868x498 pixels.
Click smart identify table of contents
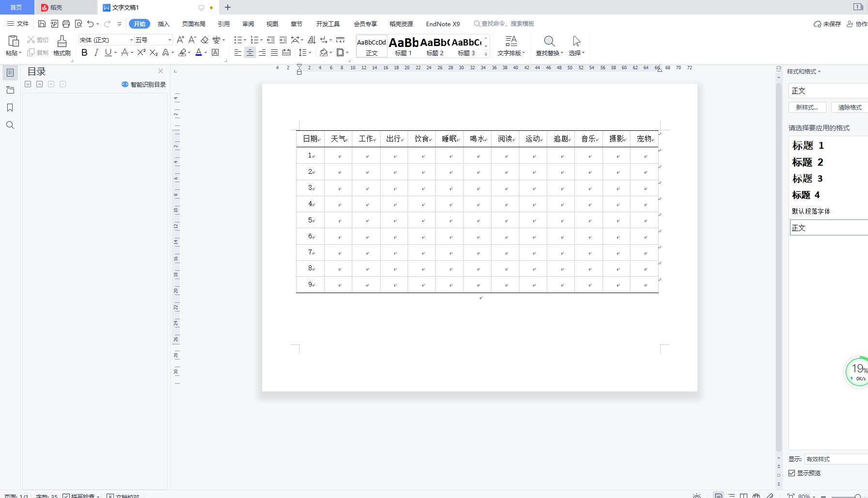pos(143,84)
